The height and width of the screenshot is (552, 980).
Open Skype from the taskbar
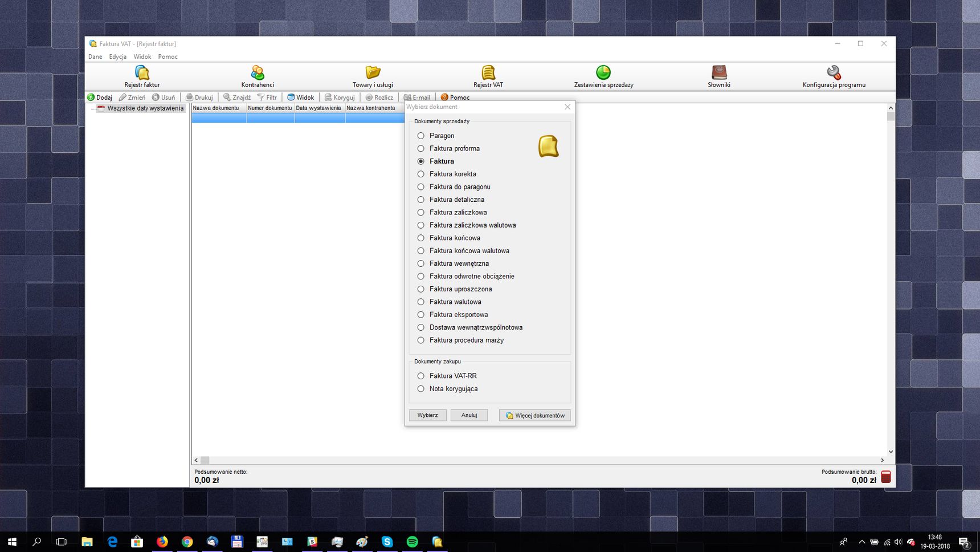(387, 542)
